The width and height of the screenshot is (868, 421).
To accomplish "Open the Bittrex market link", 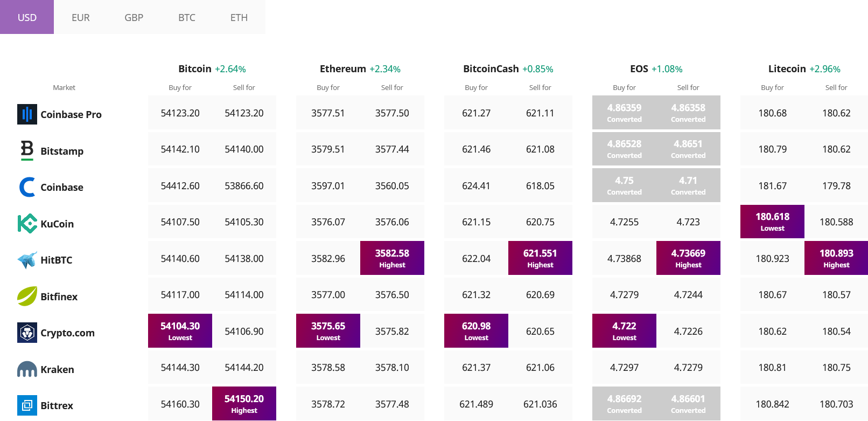I will pos(57,405).
